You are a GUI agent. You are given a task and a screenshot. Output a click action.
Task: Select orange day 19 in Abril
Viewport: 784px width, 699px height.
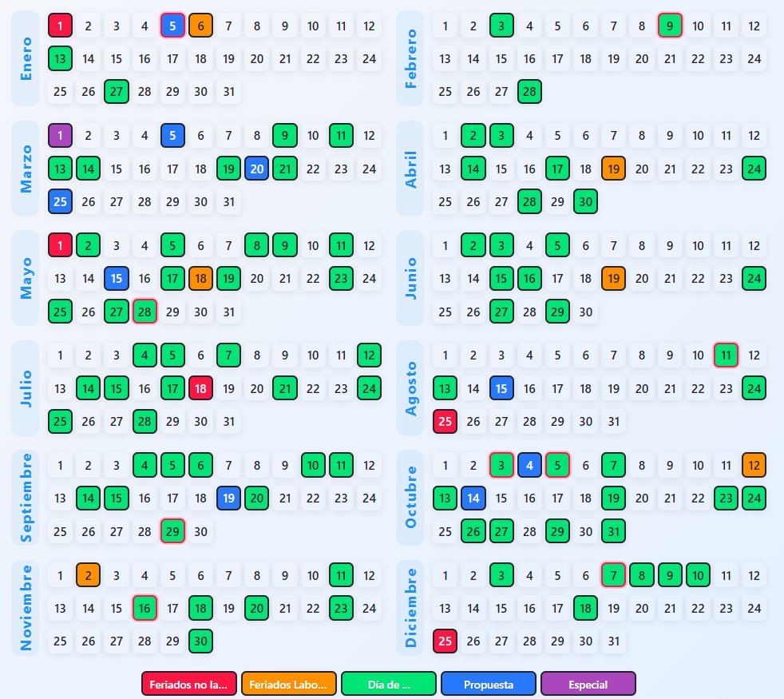click(x=613, y=169)
